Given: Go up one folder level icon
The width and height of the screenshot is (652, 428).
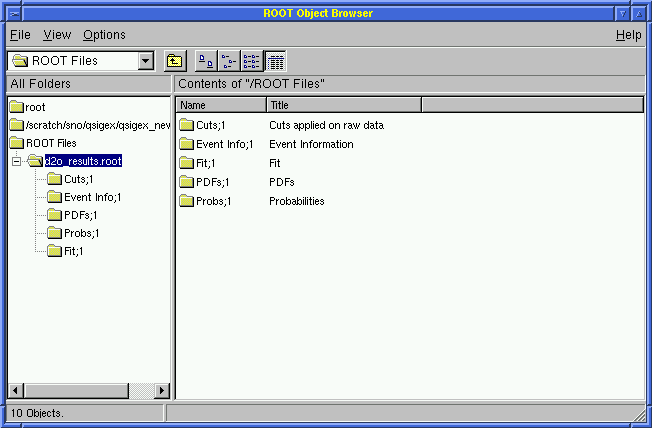Looking at the screenshot, I should [175, 61].
